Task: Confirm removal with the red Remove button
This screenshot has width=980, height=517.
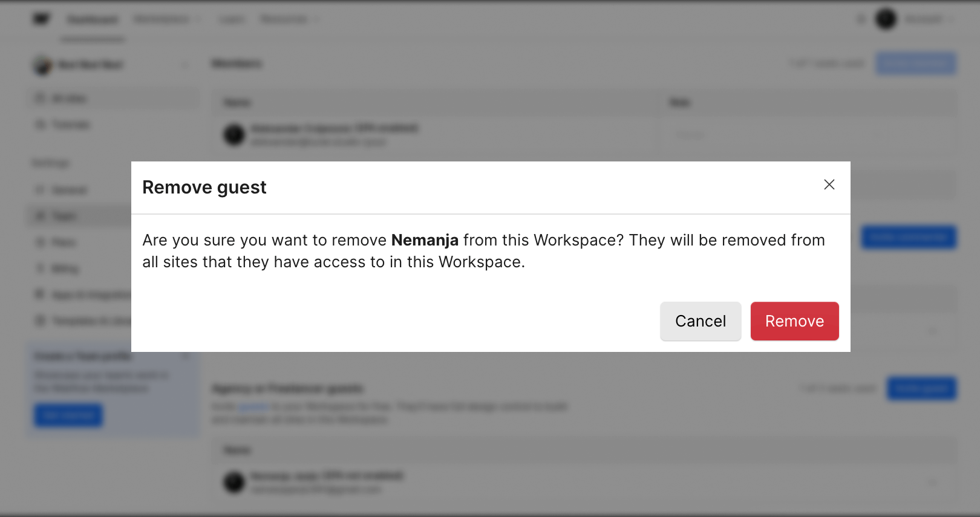Action: pos(794,321)
